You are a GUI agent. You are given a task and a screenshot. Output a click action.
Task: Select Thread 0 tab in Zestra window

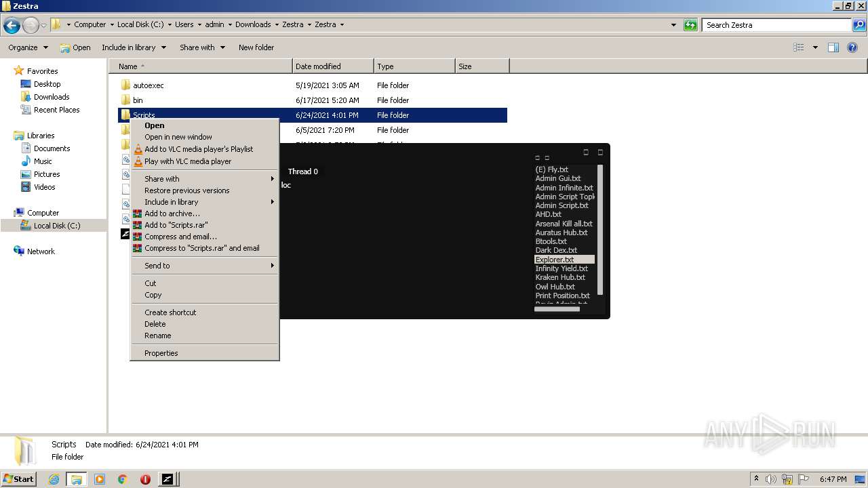[302, 171]
